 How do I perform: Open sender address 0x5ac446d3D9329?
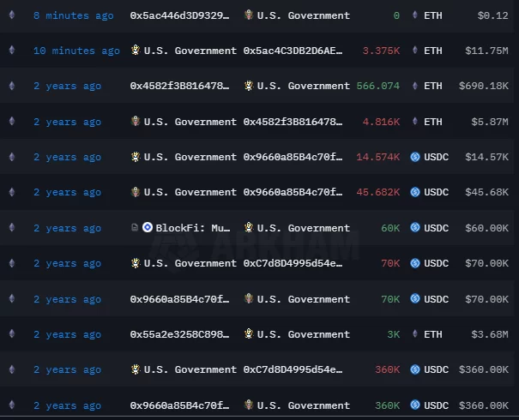[179, 15]
